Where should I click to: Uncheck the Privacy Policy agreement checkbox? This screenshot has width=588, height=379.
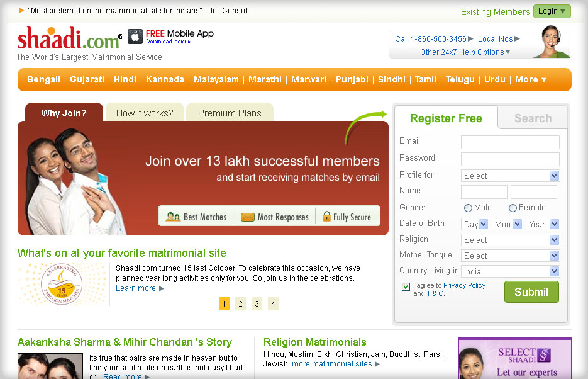406,286
